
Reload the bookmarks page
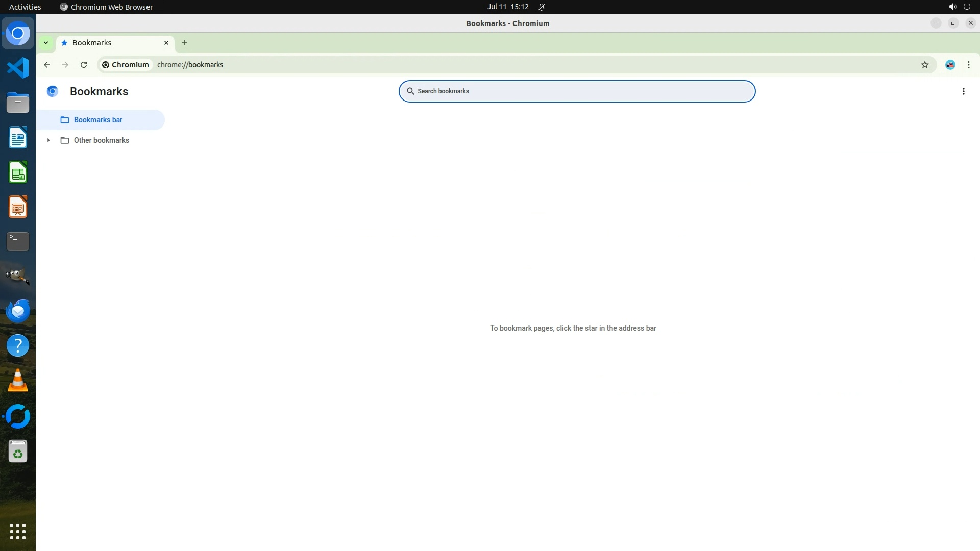tap(84, 65)
